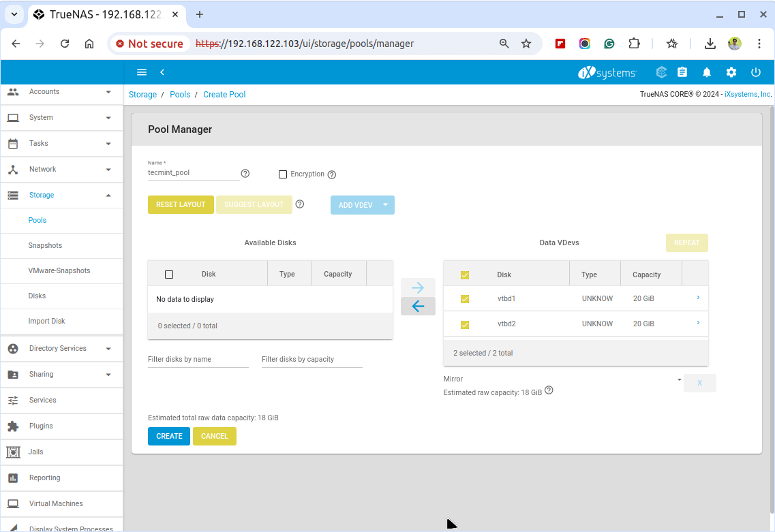Move disks right with the arrow button
Image resolution: width=775 pixels, height=532 pixels.
(418, 287)
